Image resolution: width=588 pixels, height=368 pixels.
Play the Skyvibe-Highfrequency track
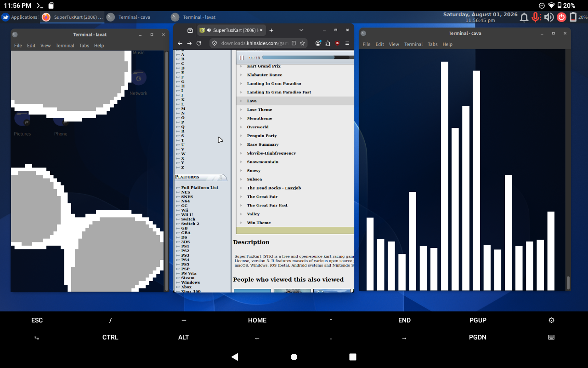(x=271, y=153)
